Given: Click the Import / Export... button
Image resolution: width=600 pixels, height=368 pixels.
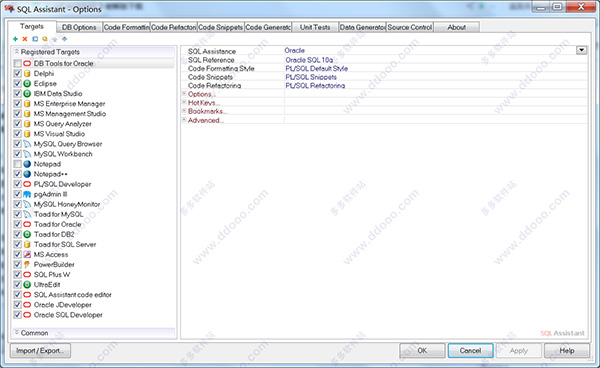Looking at the screenshot, I should click(41, 351).
